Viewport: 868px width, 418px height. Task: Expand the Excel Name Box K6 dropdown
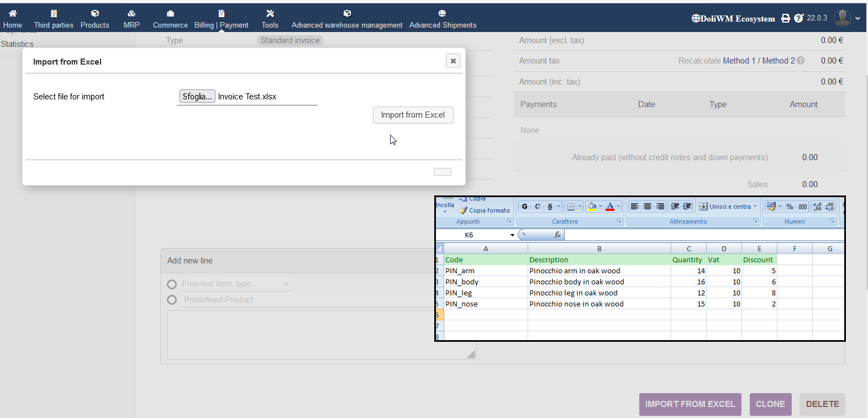(512, 235)
